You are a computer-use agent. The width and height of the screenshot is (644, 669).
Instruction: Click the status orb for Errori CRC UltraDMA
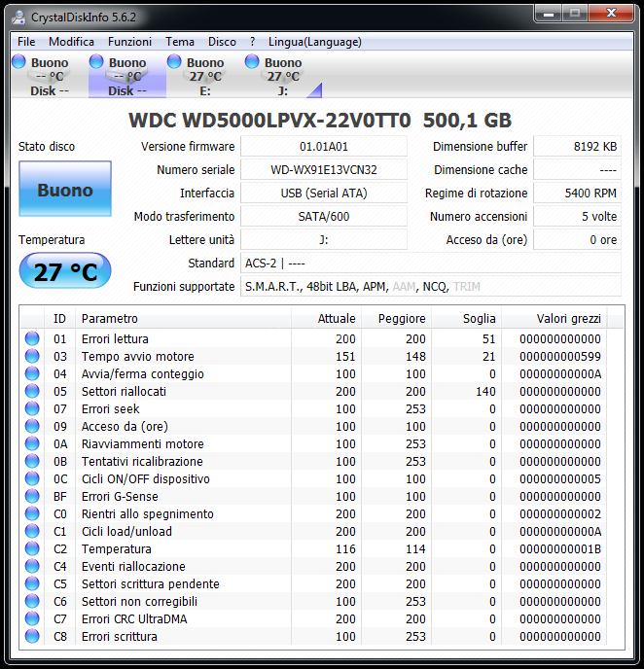[x=32, y=618]
